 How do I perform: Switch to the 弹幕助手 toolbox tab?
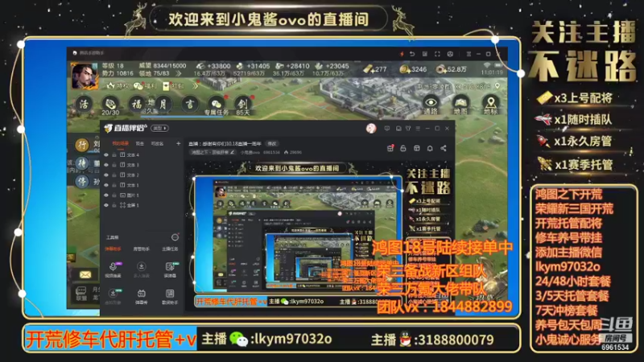(x=113, y=249)
